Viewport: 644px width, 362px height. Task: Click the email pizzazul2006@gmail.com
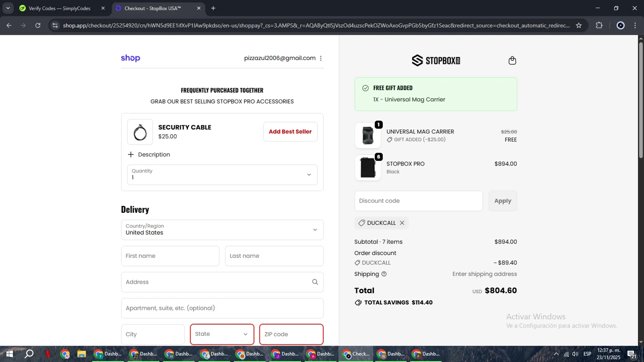tap(280, 58)
